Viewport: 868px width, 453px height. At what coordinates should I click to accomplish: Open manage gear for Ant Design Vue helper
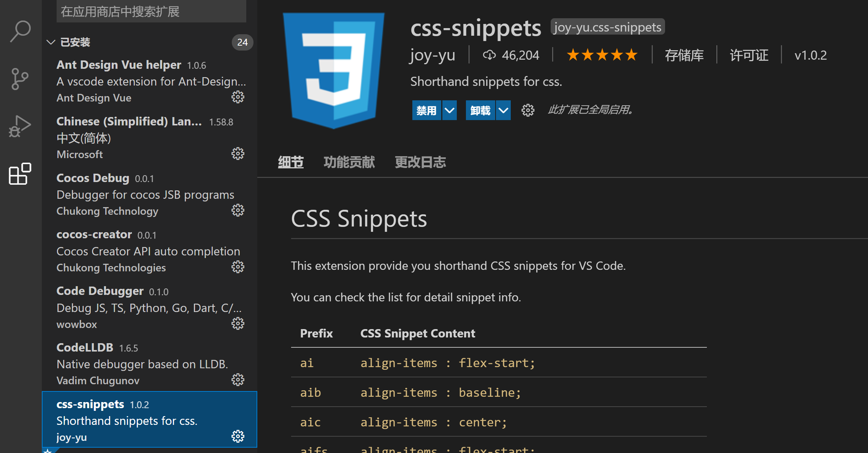point(238,97)
